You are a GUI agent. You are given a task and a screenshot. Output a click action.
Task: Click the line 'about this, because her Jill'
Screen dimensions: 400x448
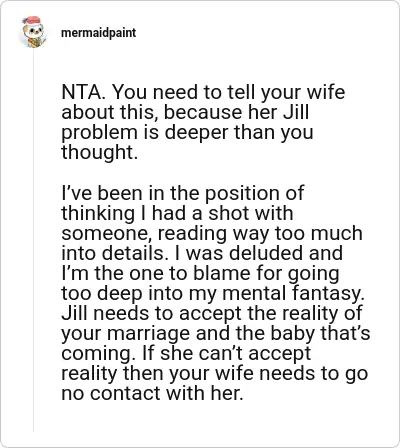click(x=185, y=112)
